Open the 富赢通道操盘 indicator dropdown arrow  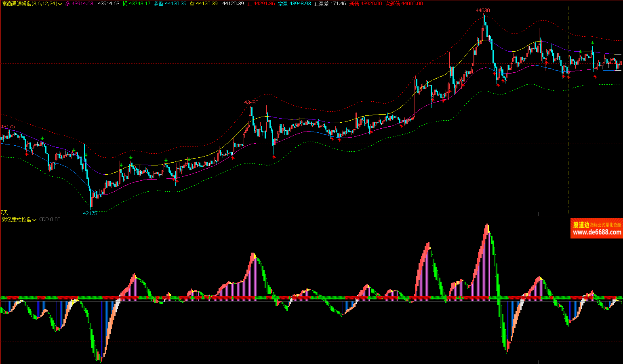click(x=60, y=4)
